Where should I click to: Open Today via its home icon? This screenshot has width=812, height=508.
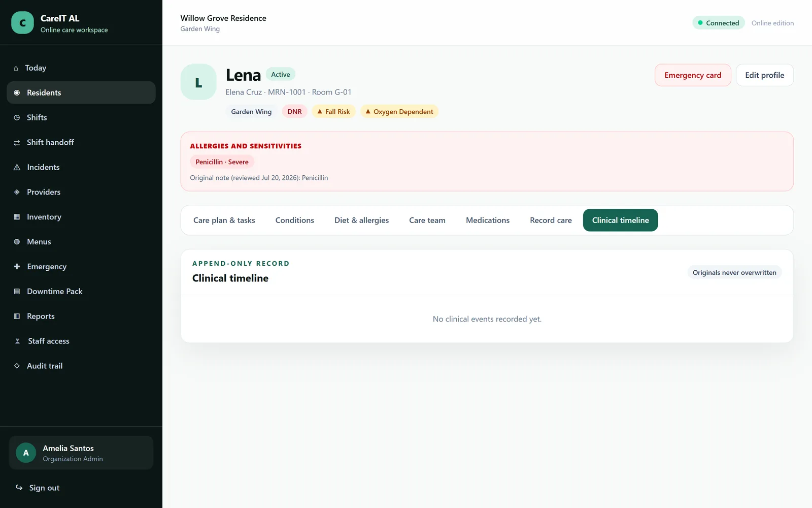click(x=16, y=68)
